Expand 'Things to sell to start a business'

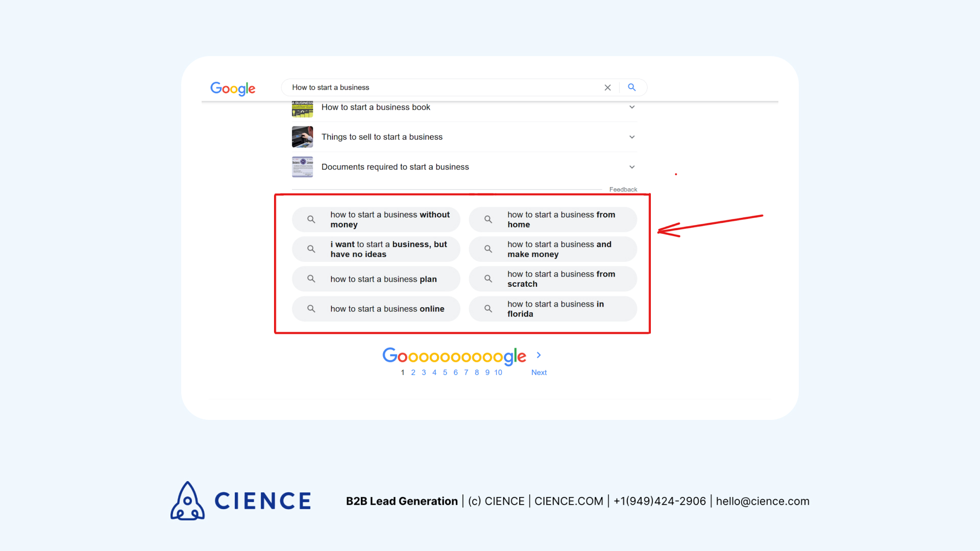(x=632, y=137)
